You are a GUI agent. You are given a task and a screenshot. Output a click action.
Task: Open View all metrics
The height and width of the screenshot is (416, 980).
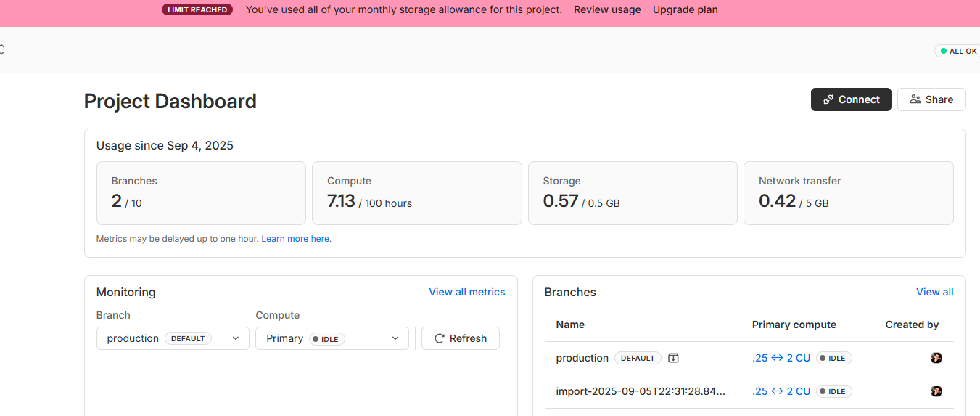(x=466, y=292)
